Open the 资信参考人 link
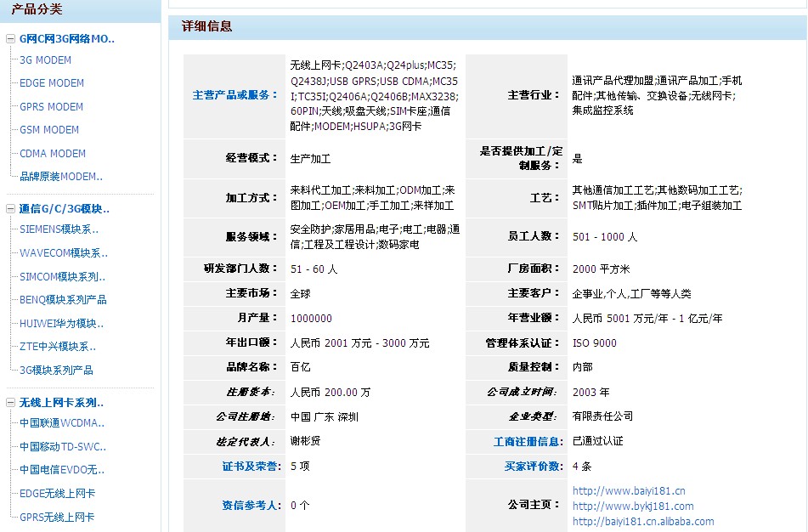 (x=251, y=506)
